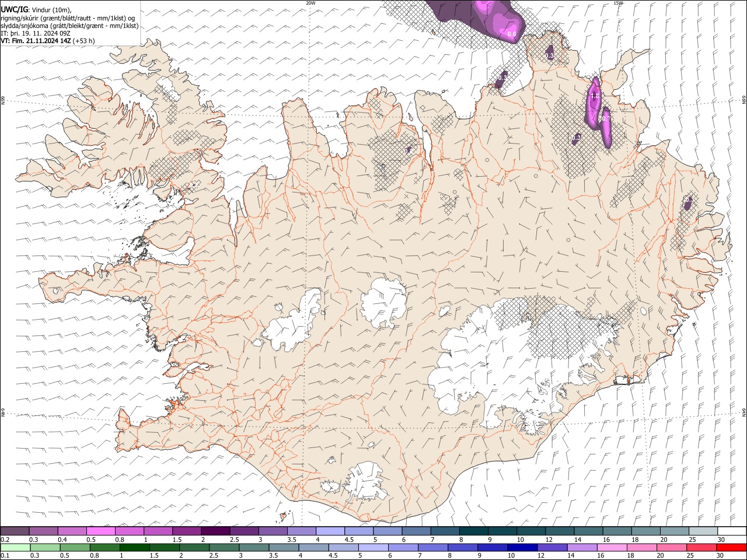This screenshot has width=747, height=560.
Task: Select the violet rain swatch starting at 12
Action: pyautogui.click(x=553, y=547)
